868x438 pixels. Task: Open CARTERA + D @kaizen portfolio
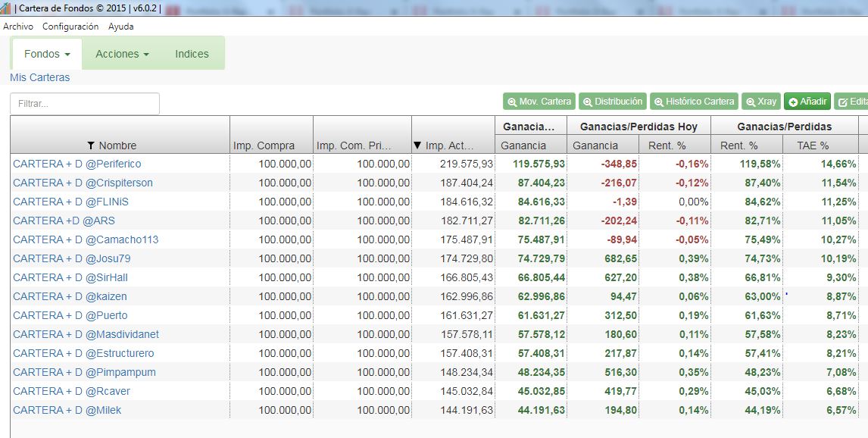[70, 296]
